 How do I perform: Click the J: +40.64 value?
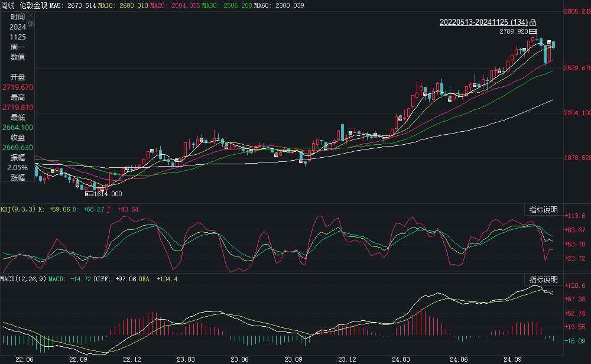pos(122,209)
